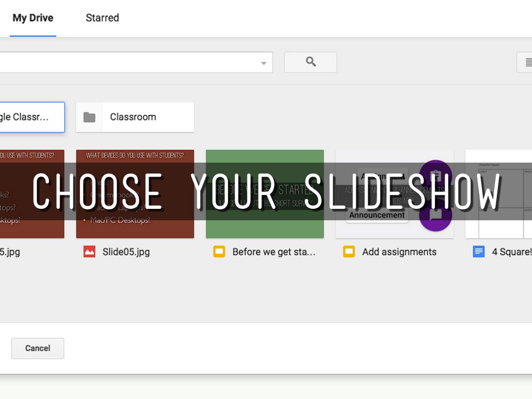This screenshot has width=532, height=399.
Task: Expand the search box dropdown arrow
Action: 263,63
